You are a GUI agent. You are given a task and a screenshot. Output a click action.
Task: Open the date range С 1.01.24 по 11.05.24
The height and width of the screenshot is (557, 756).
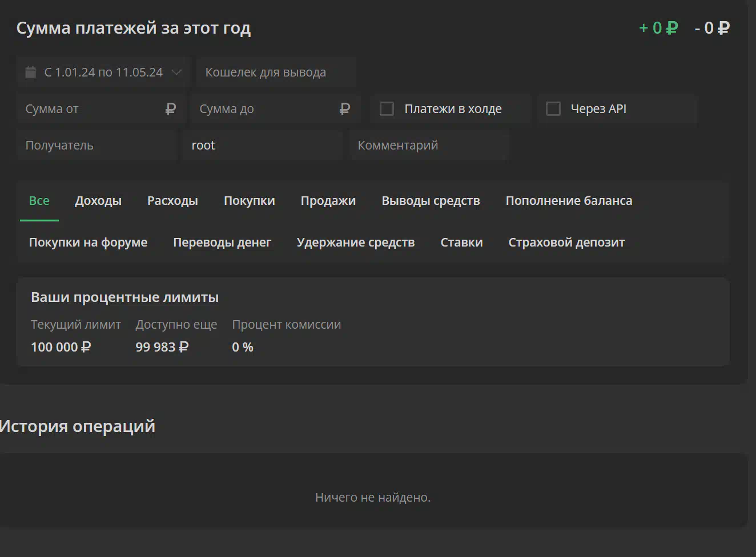pos(103,72)
